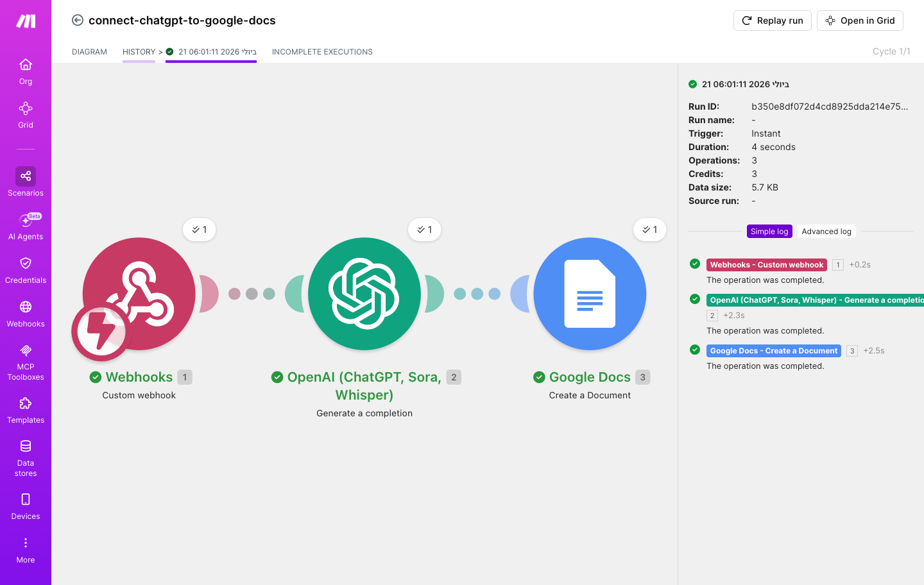The width and height of the screenshot is (924, 585).
Task: Go to Scenarios in the sidebar
Action: [x=26, y=182]
